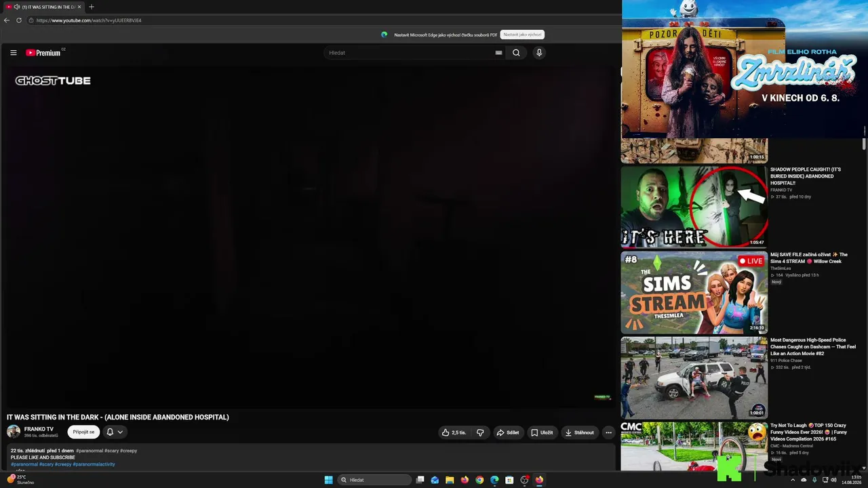The image size is (868, 488).
Task: Open the YouTube hamburger guide menu
Action: (x=13, y=53)
